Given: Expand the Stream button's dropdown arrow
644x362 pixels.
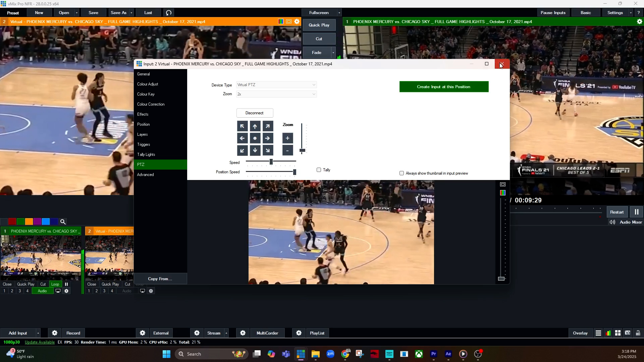Looking at the screenshot, I should click(226, 333).
